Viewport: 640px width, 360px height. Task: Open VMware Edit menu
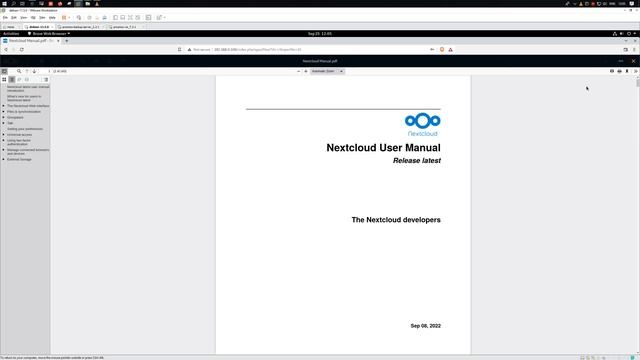pos(14,18)
